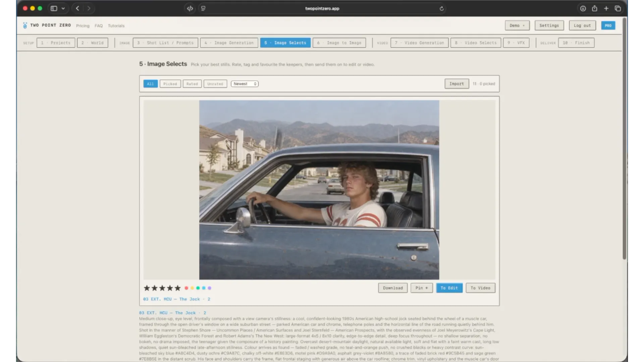This screenshot has width=644, height=362.
Task: Open the developer code-brackets icon
Action: point(190,8)
